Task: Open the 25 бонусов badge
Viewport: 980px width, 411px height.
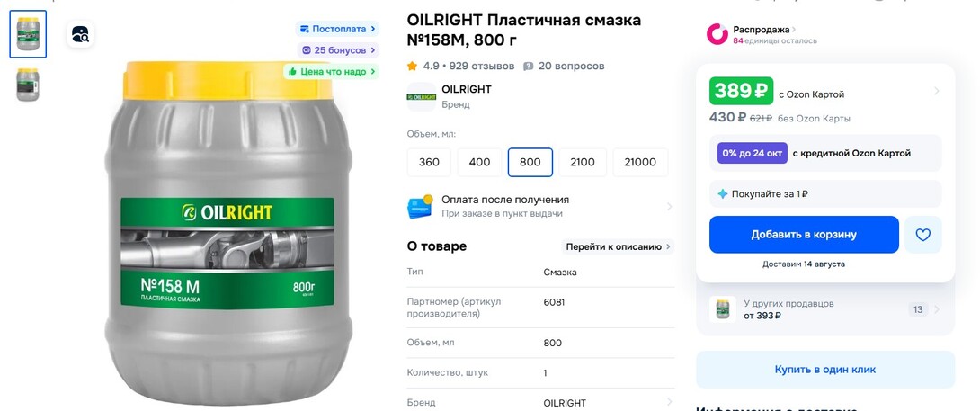Action: tap(338, 50)
